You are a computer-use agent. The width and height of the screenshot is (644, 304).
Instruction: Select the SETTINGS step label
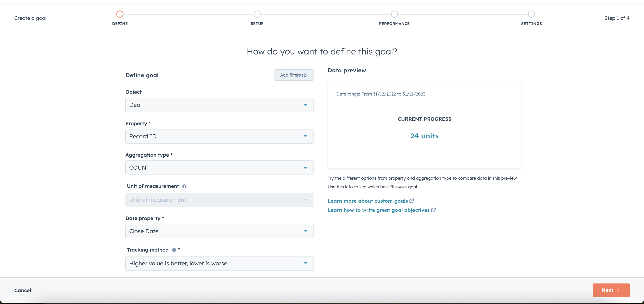532,23
